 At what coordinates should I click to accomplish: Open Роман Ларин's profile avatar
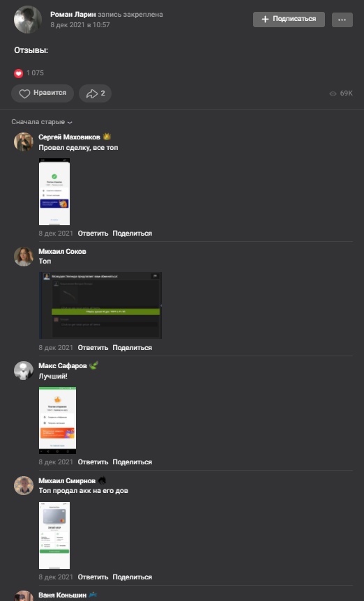coord(28,20)
